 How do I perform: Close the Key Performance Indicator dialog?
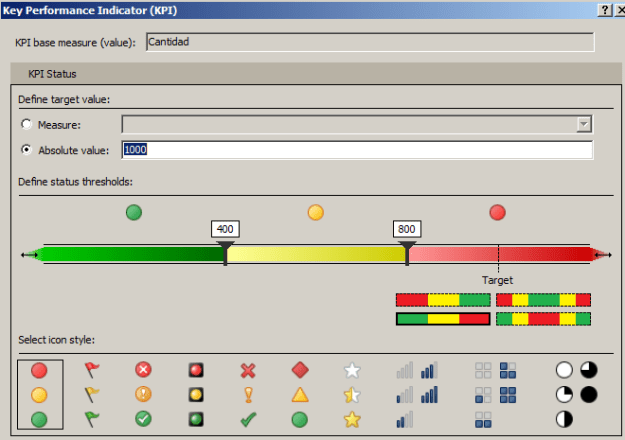tap(618, 8)
